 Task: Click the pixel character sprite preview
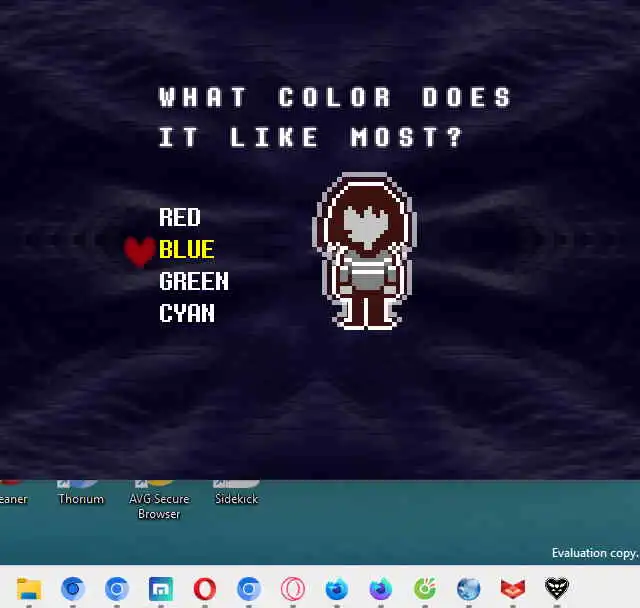point(365,251)
